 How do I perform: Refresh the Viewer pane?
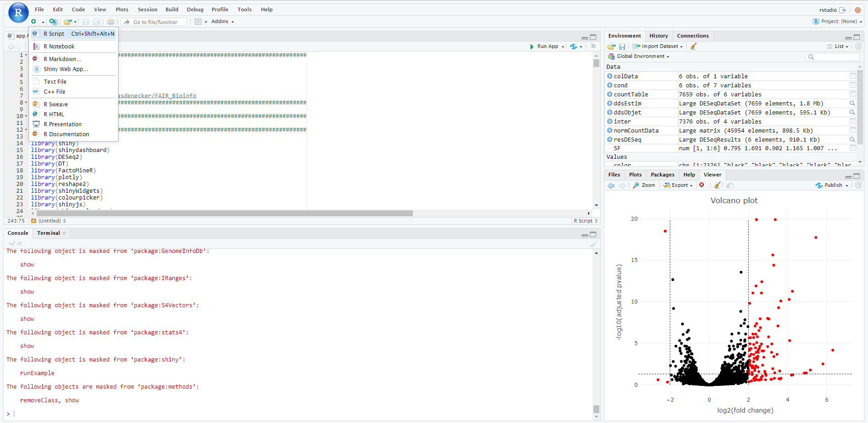click(x=858, y=185)
